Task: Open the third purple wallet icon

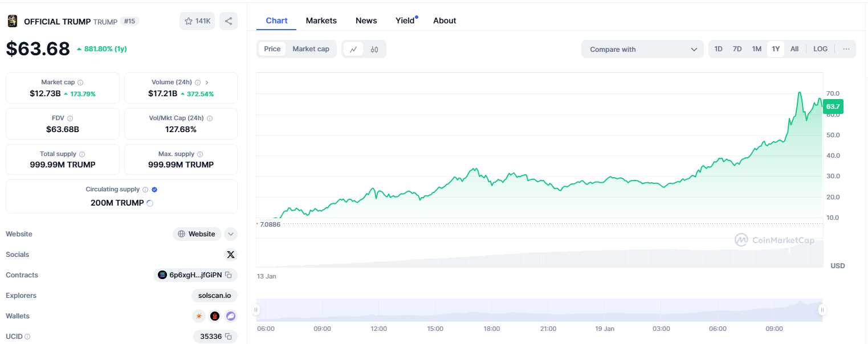Action: [x=231, y=316]
